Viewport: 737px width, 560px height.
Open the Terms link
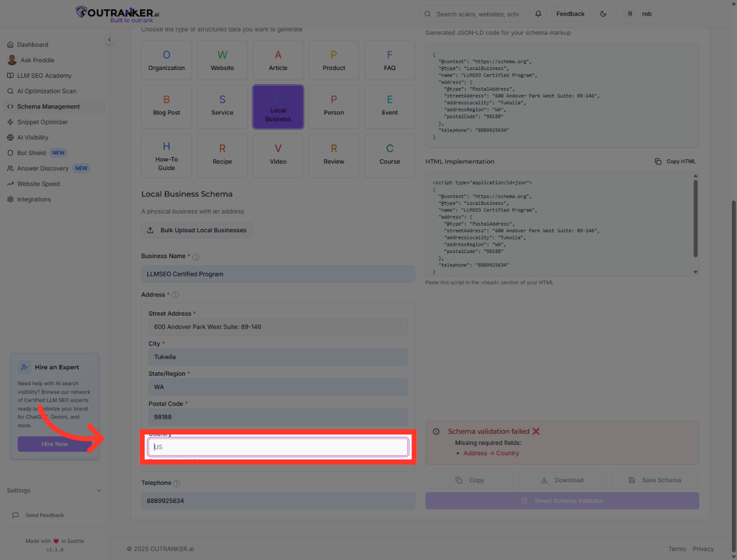(677, 549)
